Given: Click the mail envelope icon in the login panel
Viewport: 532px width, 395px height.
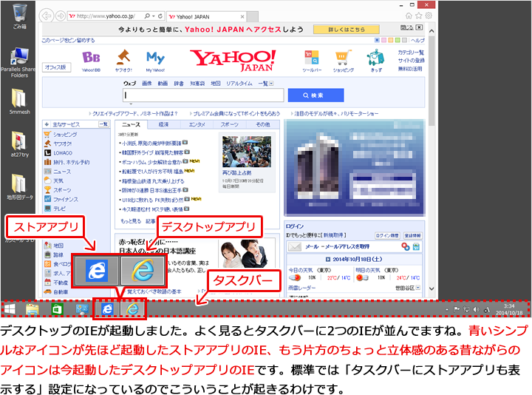Looking at the screenshot, I should click(x=295, y=246).
